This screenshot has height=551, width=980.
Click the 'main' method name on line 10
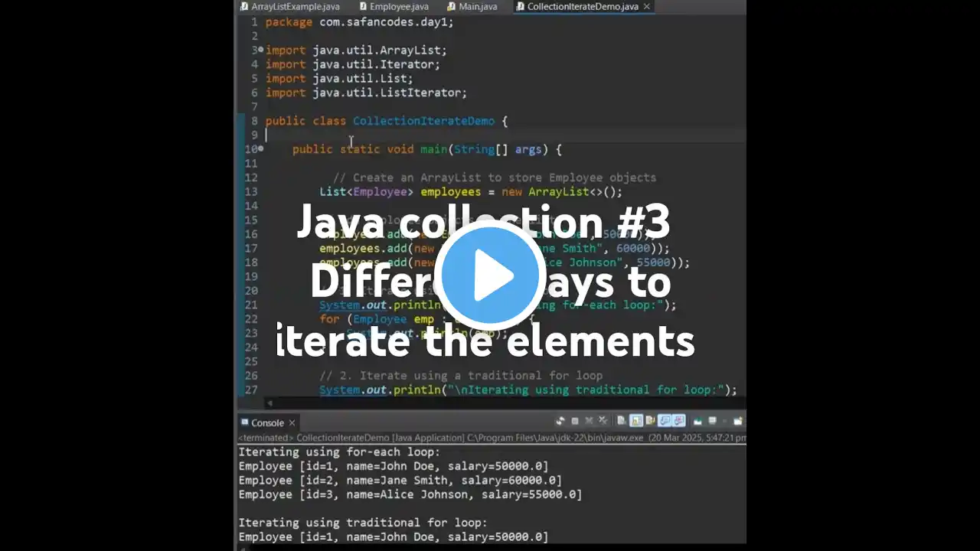[x=433, y=149]
